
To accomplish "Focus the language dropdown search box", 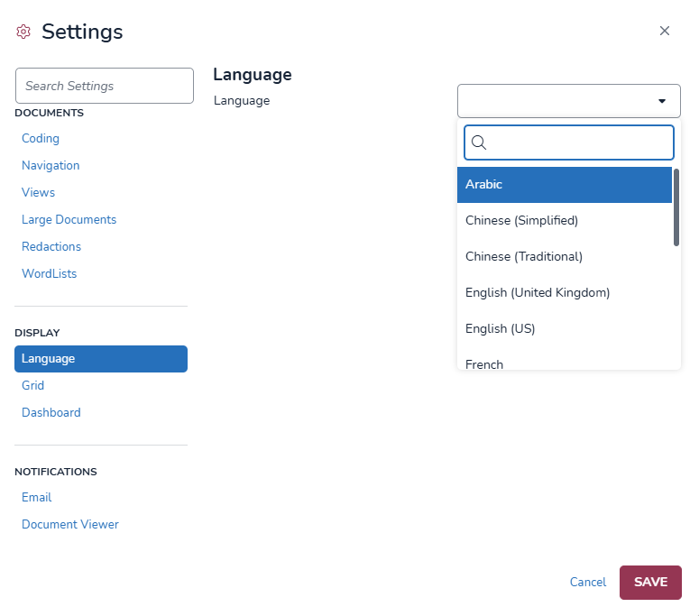I will [x=579, y=143].
